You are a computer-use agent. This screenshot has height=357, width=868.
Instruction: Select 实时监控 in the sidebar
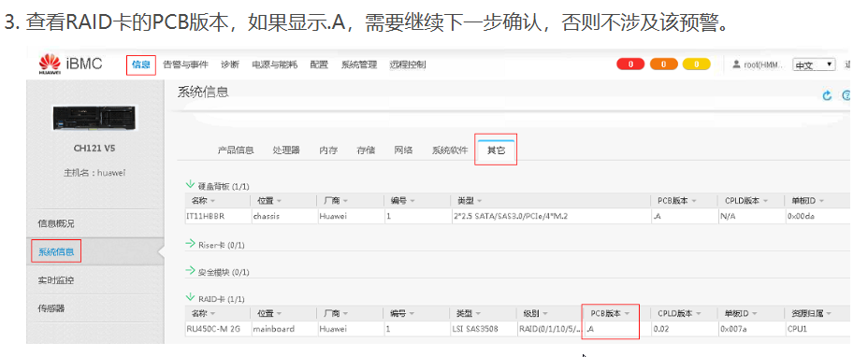pos(55,280)
